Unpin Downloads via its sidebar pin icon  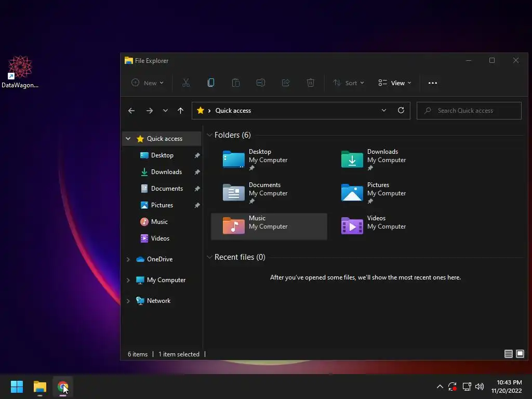click(197, 172)
